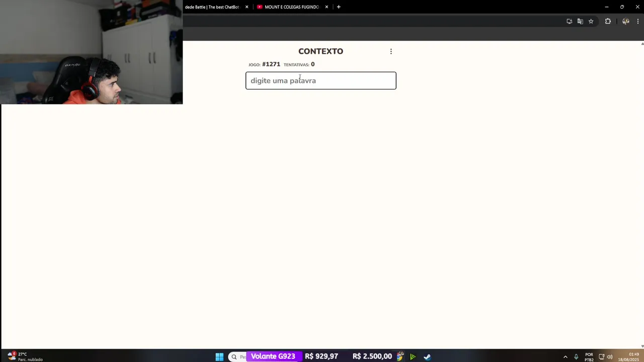Close the 'MOUNT E COLEGAS FUGINDO' tab

[x=327, y=7]
